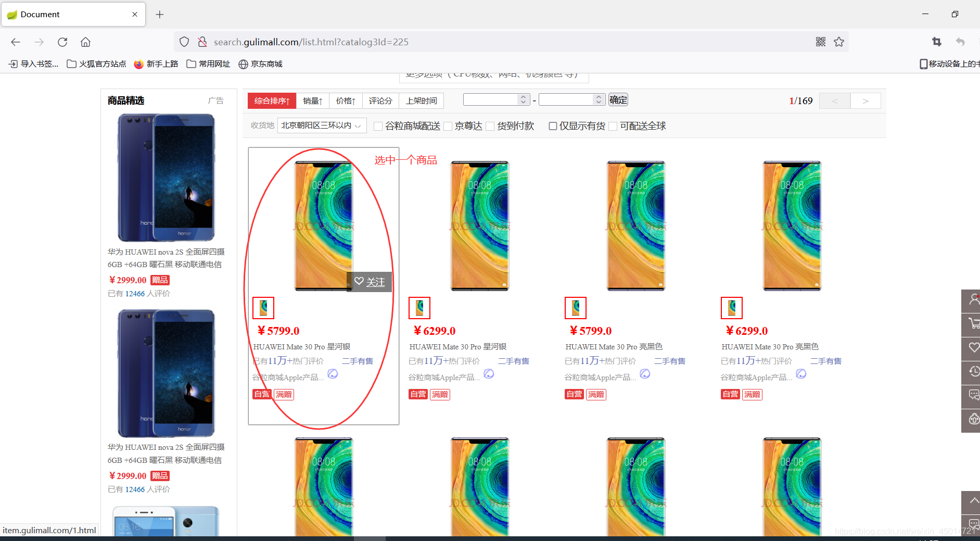The width and height of the screenshot is (980, 541).
Task: Open a new browser tab
Action: (x=160, y=15)
